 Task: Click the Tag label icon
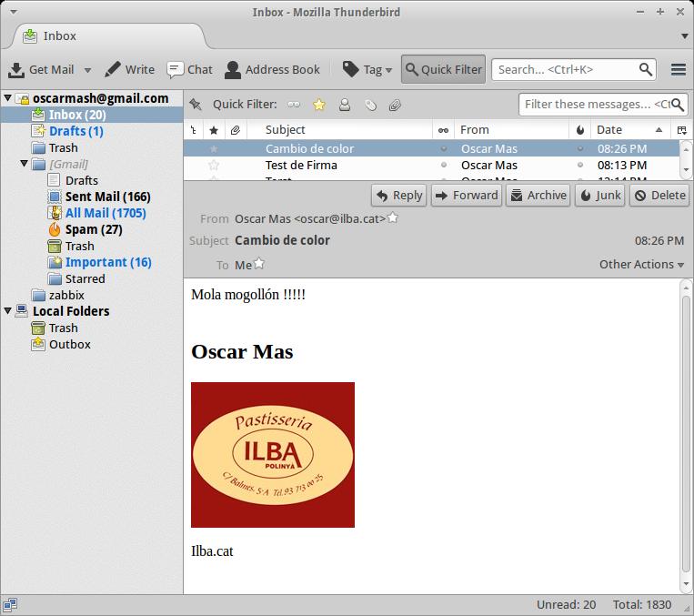coord(350,69)
